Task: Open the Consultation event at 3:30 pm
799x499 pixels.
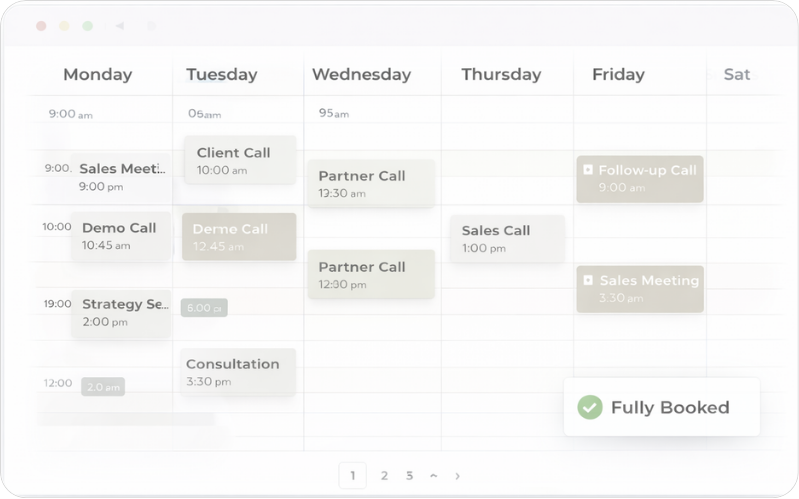Action: pyautogui.click(x=239, y=372)
